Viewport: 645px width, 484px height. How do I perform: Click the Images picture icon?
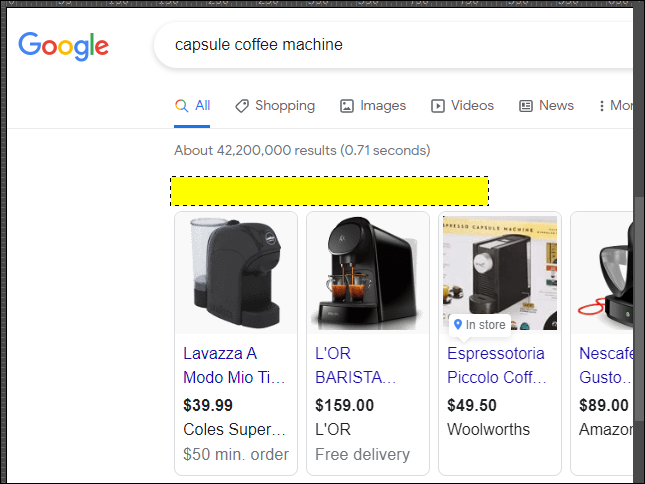coord(347,106)
